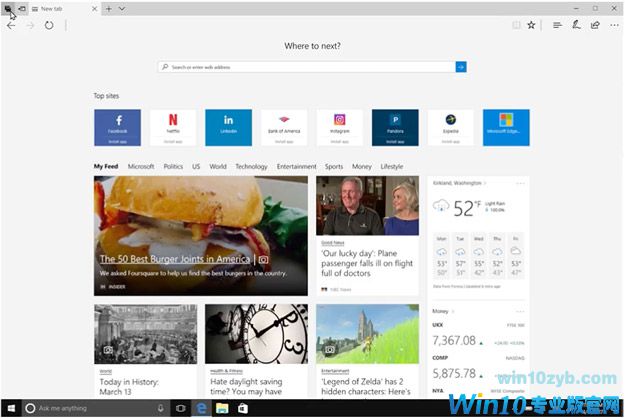
Task: Open Bank of America top site tile
Action: [x=284, y=128]
